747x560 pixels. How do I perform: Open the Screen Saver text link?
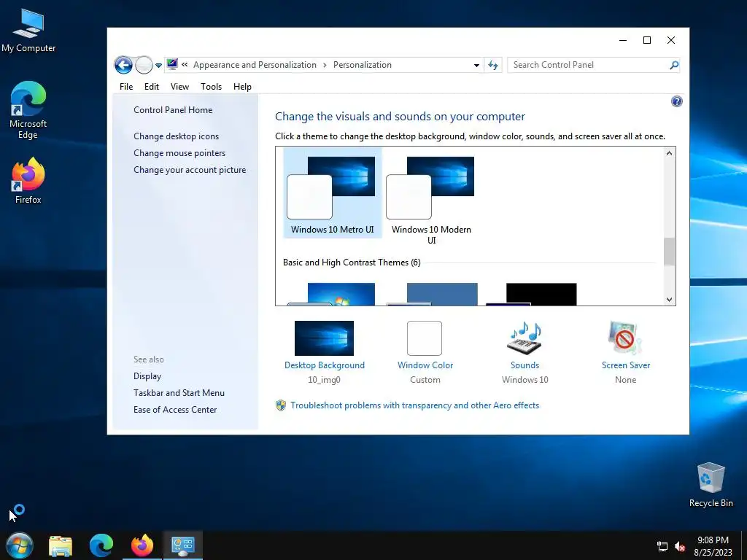coord(625,365)
